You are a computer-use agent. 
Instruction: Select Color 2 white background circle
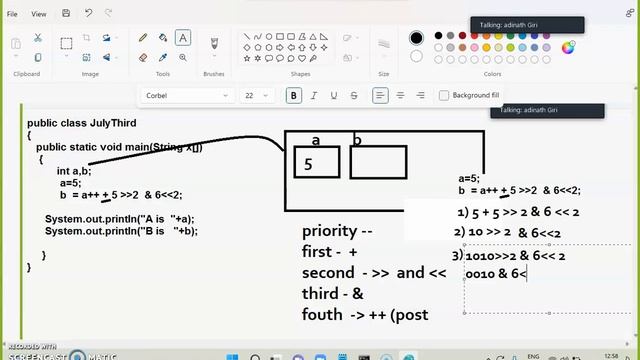coord(416,56)
